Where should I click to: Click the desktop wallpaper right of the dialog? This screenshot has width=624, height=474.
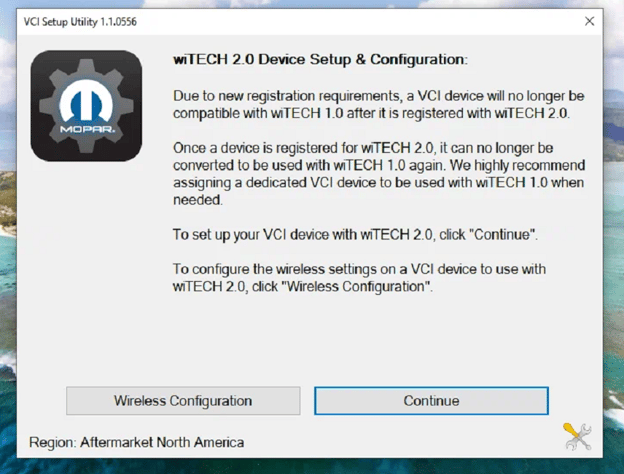(x=616, y=250)
